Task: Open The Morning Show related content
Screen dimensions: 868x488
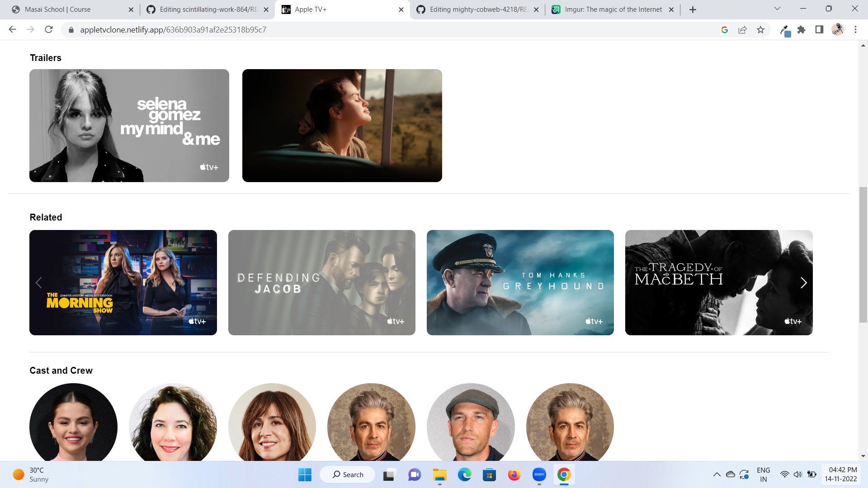Action: click(x=123, y=283)
